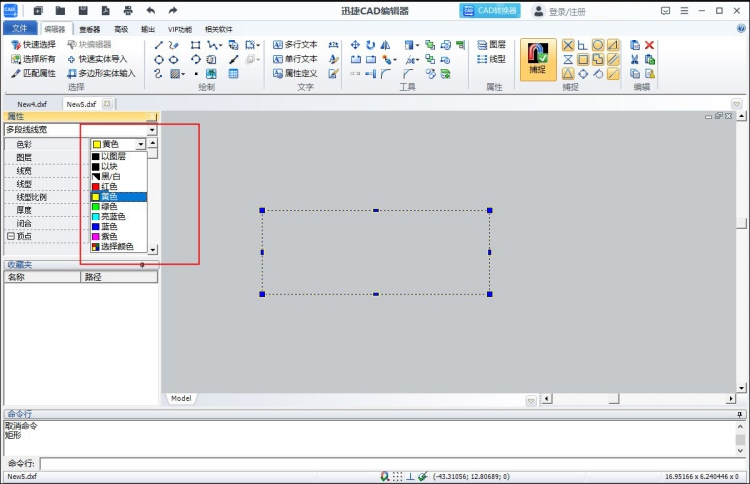Open the polyline tool dropdown arrow
Screen dimensions: 750x484
click(220, 46)
